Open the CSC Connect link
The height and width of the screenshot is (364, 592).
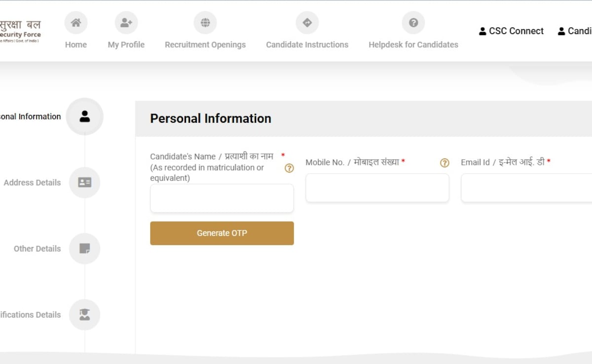(511, 31)
